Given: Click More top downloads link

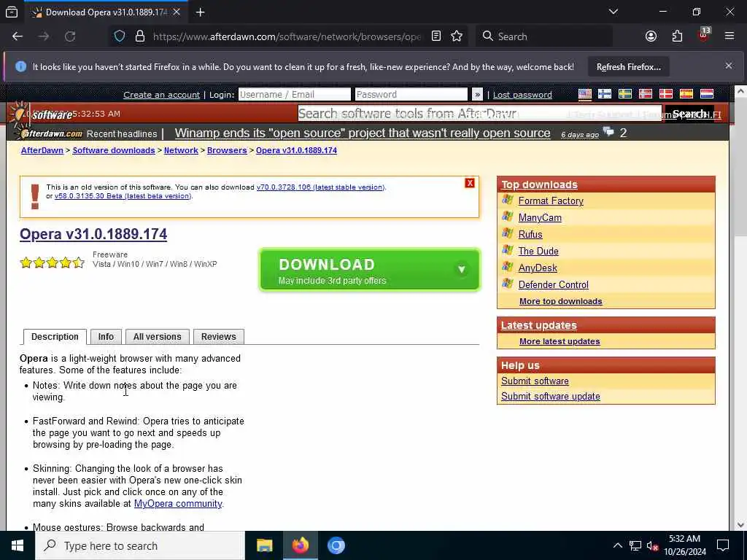Looking at the screenshot, I should [561, 301].
